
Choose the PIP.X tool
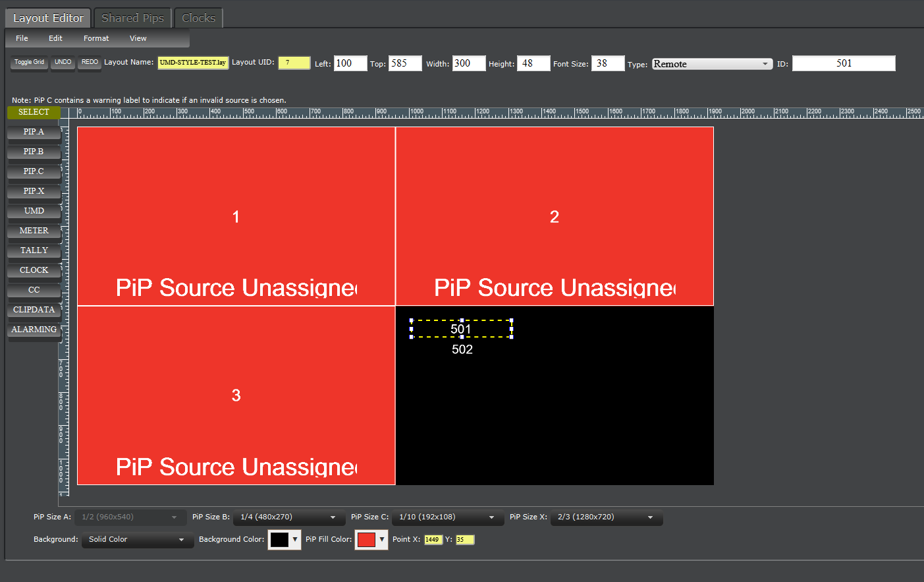pos(34,191)
